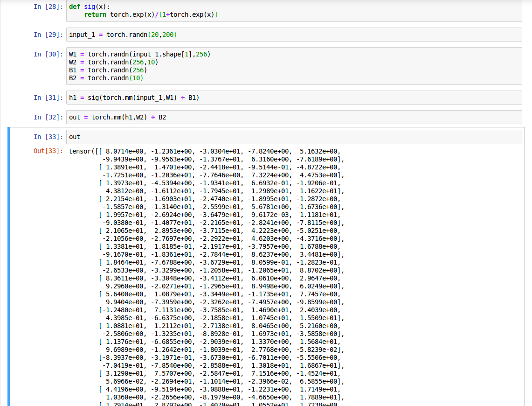
Task: Click the out = torch.mm(h1,W2) + B2 cell
Action: [117, 117]
